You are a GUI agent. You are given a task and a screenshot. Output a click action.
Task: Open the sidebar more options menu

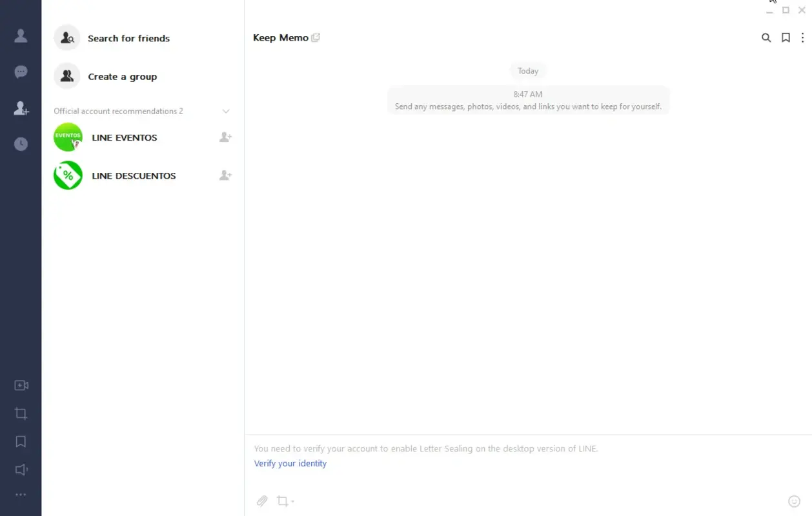[x=21, y=494]
